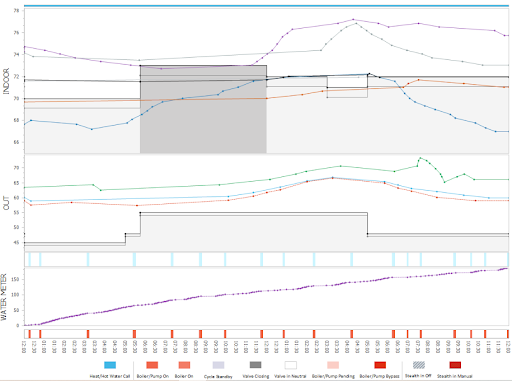The image size is (512, 381).
Task: Select the Boiler On legend swatch
Action: point(184,365)
